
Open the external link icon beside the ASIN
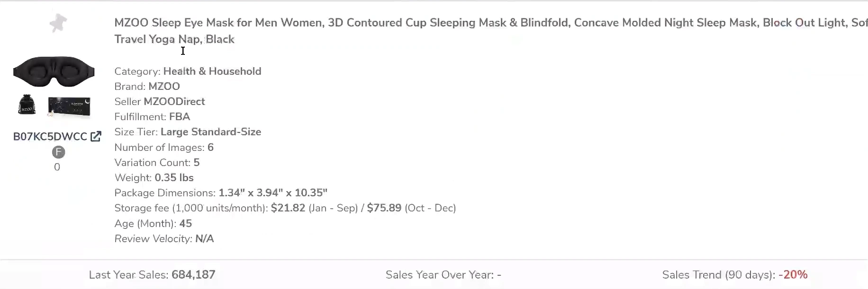(x=96, y=137)
